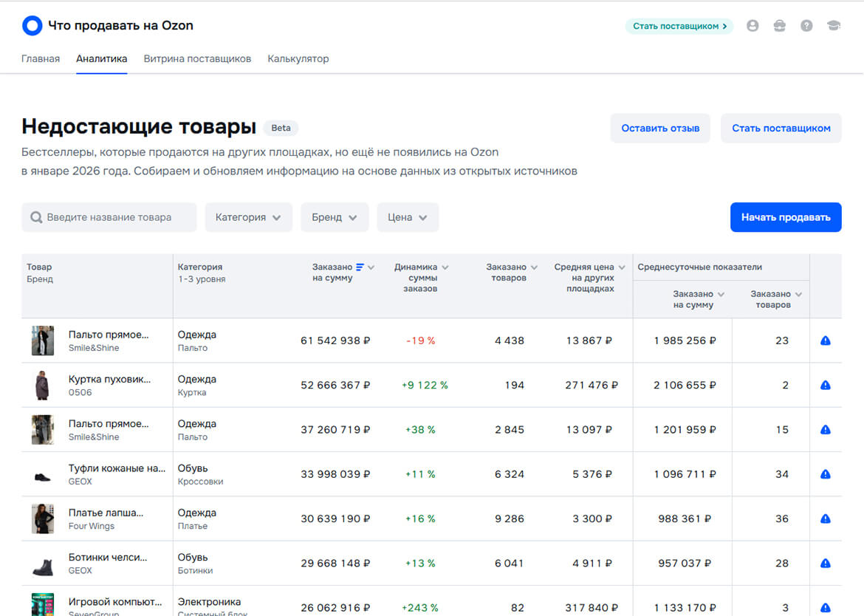Click the graduation cap learning icon
This screenshot has height=616, width=864.
click(x=833, y=25)
